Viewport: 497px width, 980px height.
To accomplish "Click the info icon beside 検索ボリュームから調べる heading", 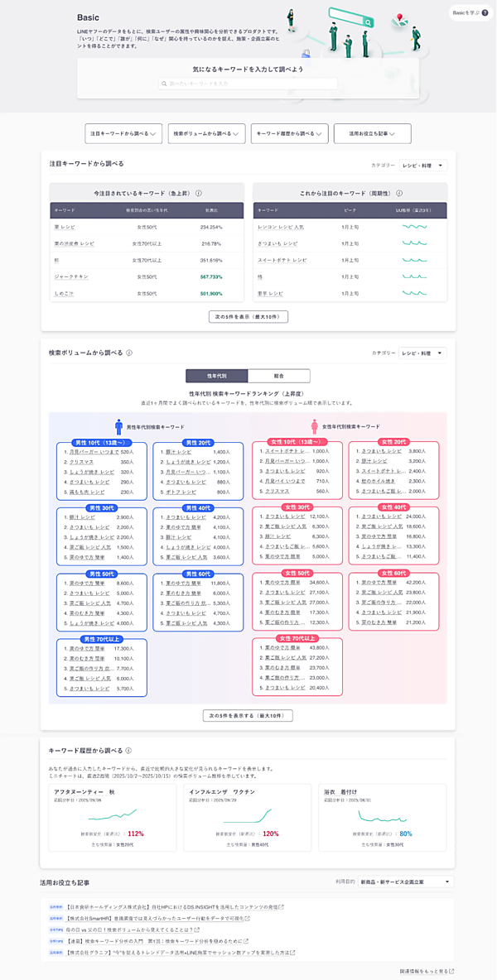I will [128, 353].
